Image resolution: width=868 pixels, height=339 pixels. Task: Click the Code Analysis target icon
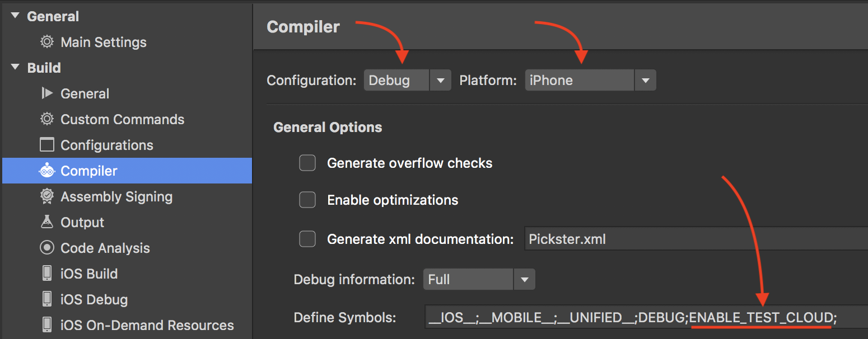coord(47,248)
